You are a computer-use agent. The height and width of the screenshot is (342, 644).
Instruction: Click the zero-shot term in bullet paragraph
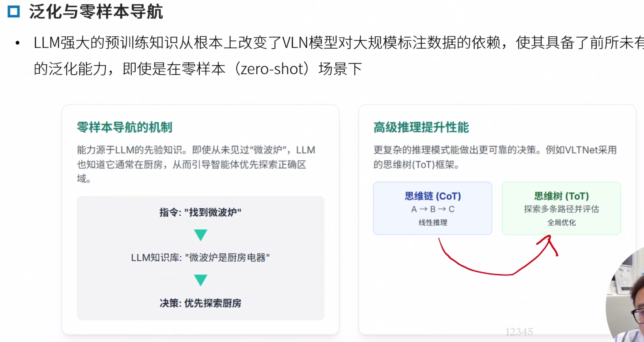pyautogui.click(x=272, y=69)
